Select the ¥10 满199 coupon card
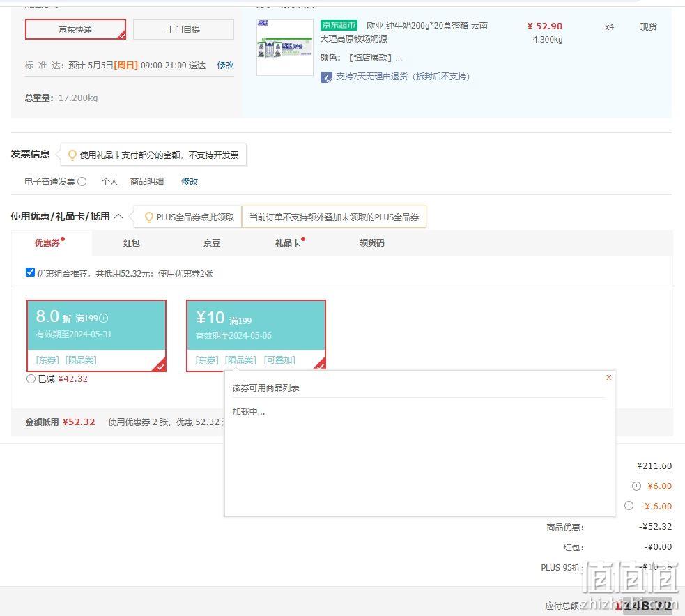This screenshot has height=616, width=685. click(x=256, y=335)
